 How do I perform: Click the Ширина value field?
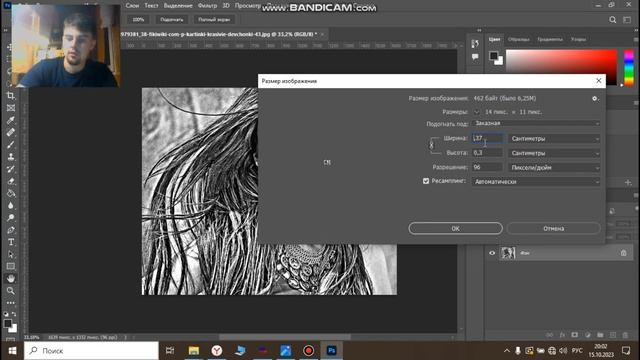[x=487, y=138]
